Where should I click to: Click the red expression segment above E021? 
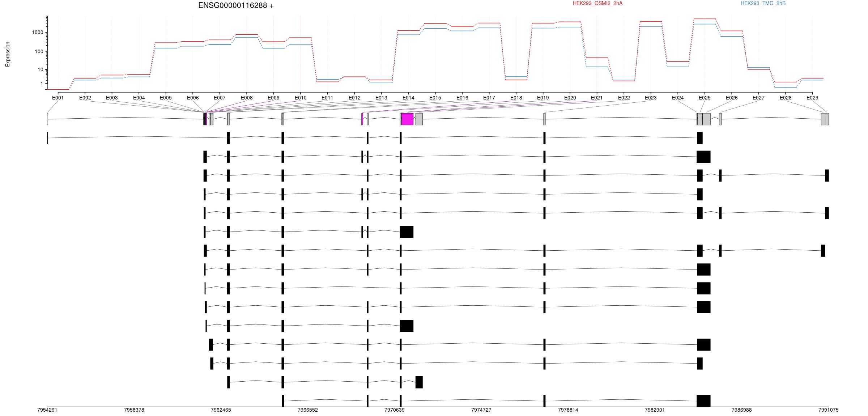pos(597,58)
